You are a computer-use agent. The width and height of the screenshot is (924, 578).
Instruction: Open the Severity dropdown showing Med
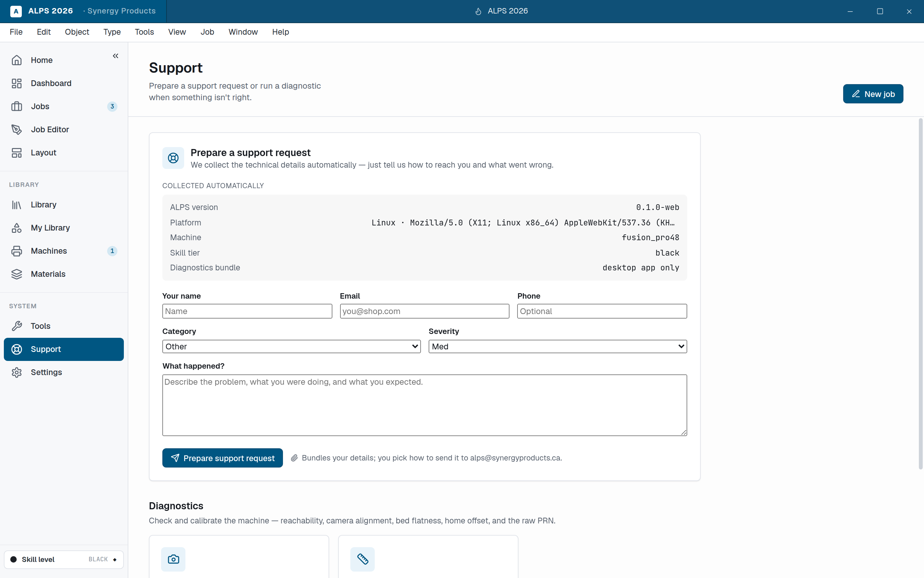(x=558, y=346)
